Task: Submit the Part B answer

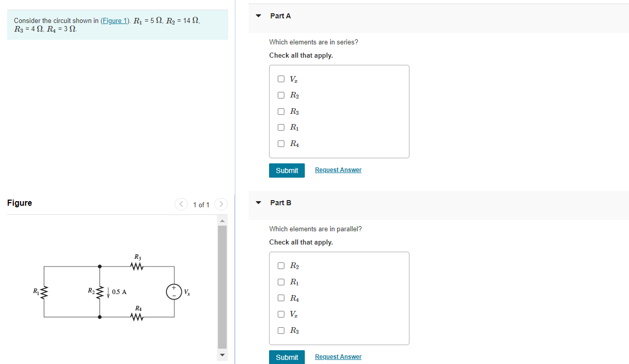Action: pos(287,357)
